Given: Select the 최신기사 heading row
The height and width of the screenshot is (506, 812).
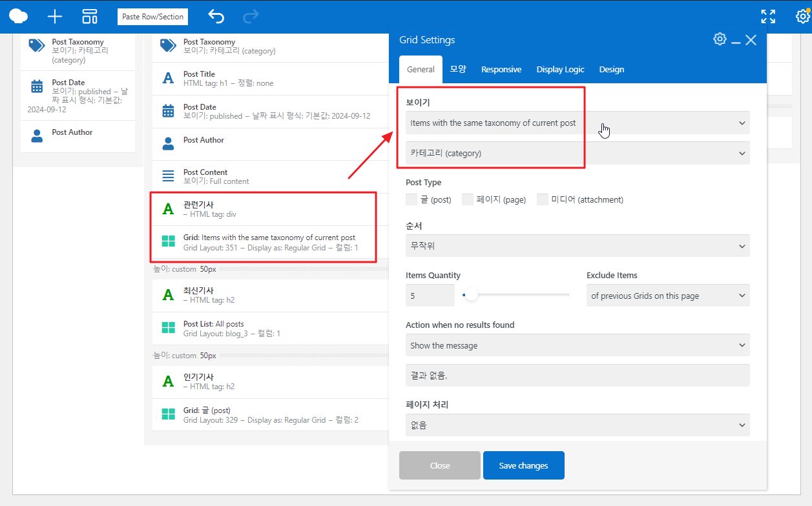Looking at the screenshot, I should click(x=270, y=294).
